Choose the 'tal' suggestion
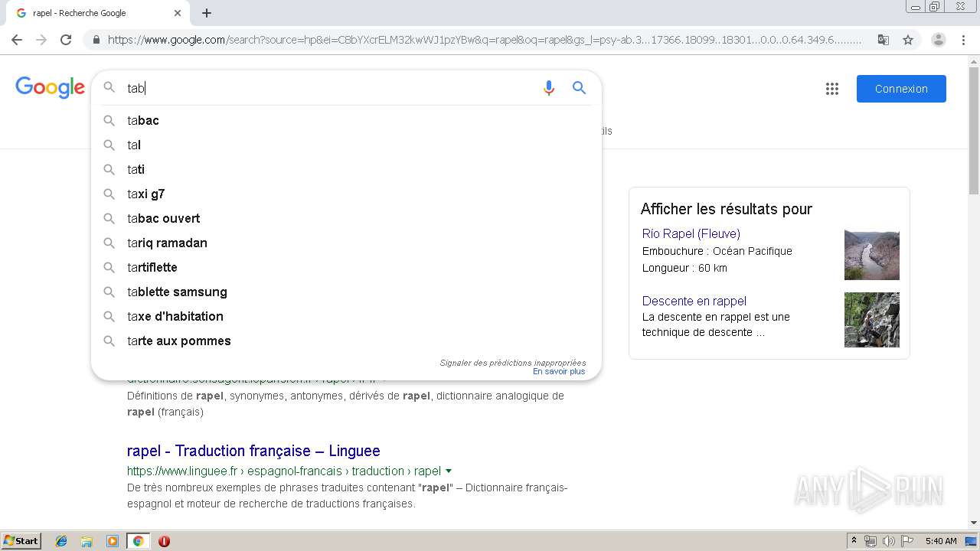 [x=346, y=145]
